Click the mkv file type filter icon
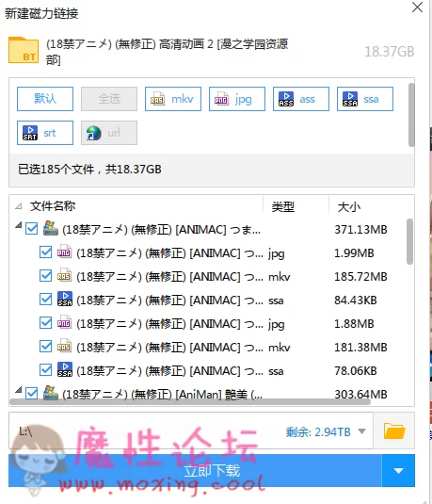 (173, 99)
